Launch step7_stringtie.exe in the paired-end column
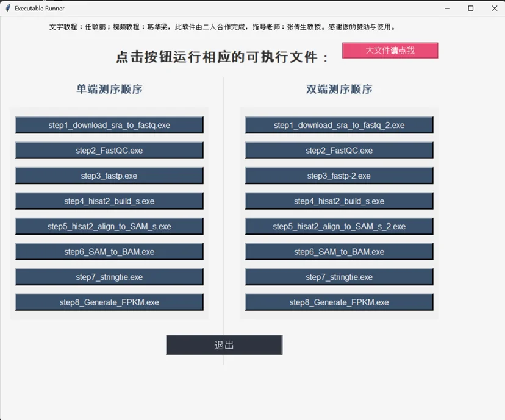 tap(338, 277)
